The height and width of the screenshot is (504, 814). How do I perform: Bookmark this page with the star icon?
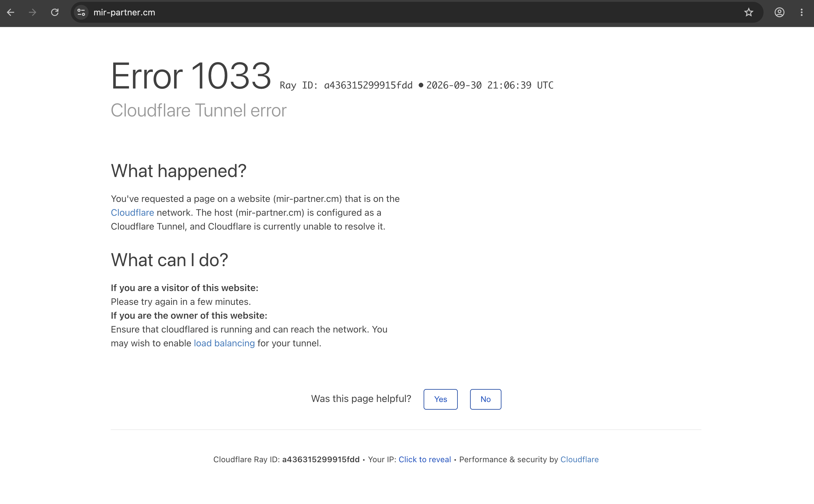coord(748,12)
